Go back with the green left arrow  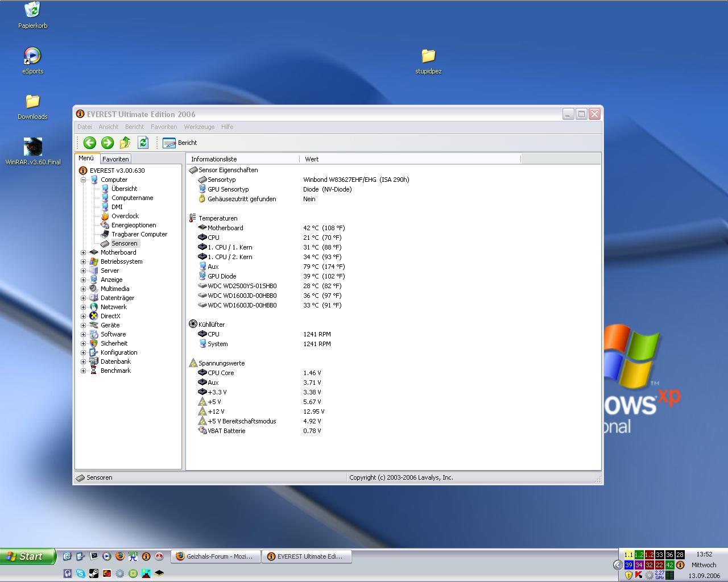point(89,143)
